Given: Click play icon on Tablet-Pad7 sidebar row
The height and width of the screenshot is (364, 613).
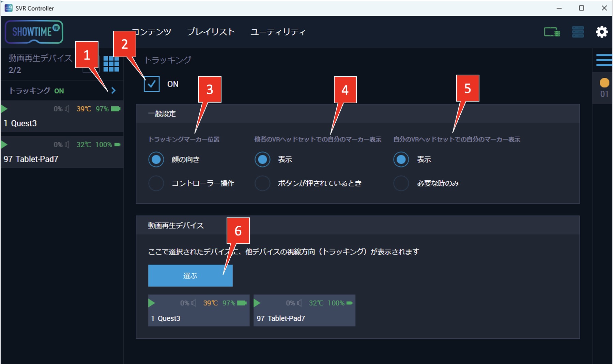Looking at the screenshot, I should click(4, 145).
